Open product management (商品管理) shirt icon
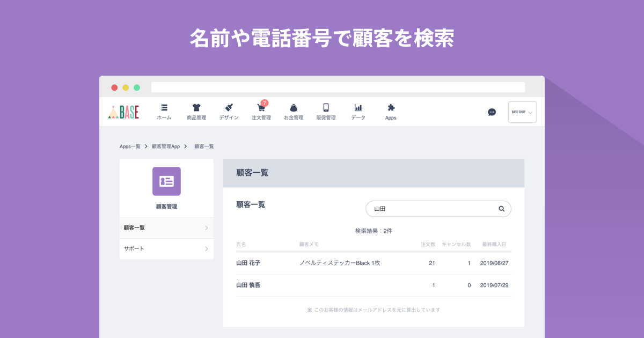The width and height of the screenshot is (644, 338). 196,108
